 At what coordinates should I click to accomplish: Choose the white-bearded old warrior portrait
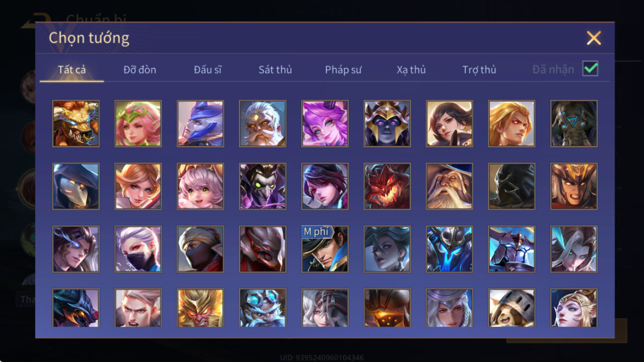coord(263,124)
